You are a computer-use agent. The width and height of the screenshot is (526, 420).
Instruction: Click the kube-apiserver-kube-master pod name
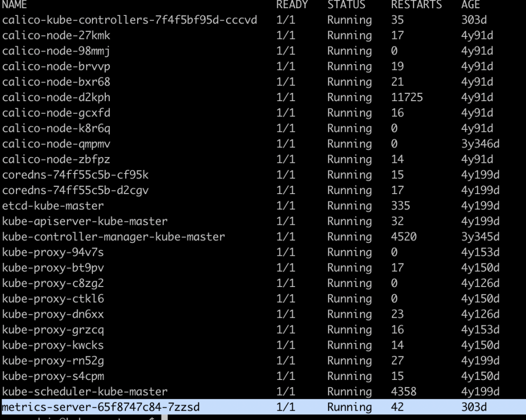(85, 221)
